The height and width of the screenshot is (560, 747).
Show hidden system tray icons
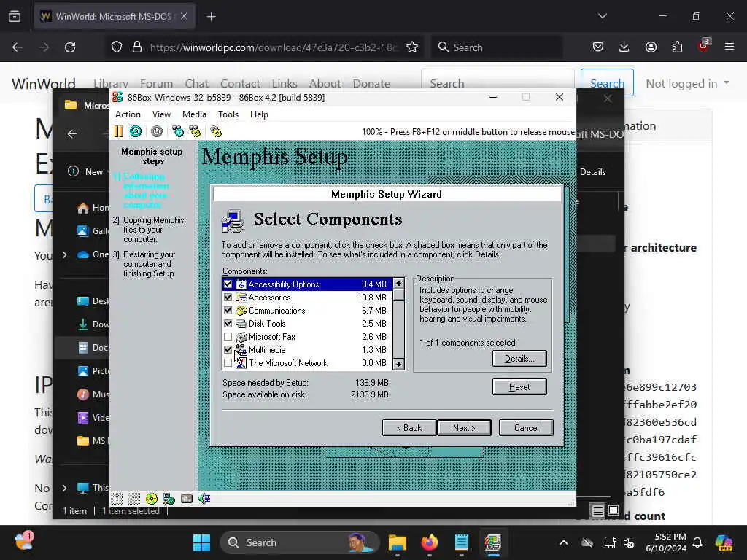(564, 542)
